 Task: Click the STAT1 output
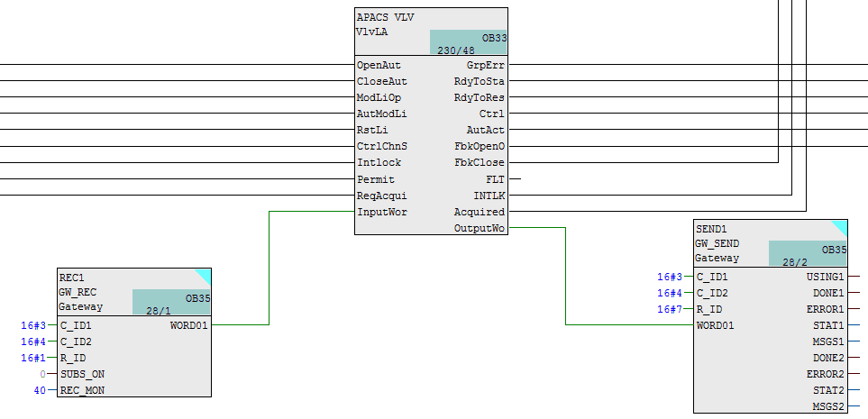[828, 325]
